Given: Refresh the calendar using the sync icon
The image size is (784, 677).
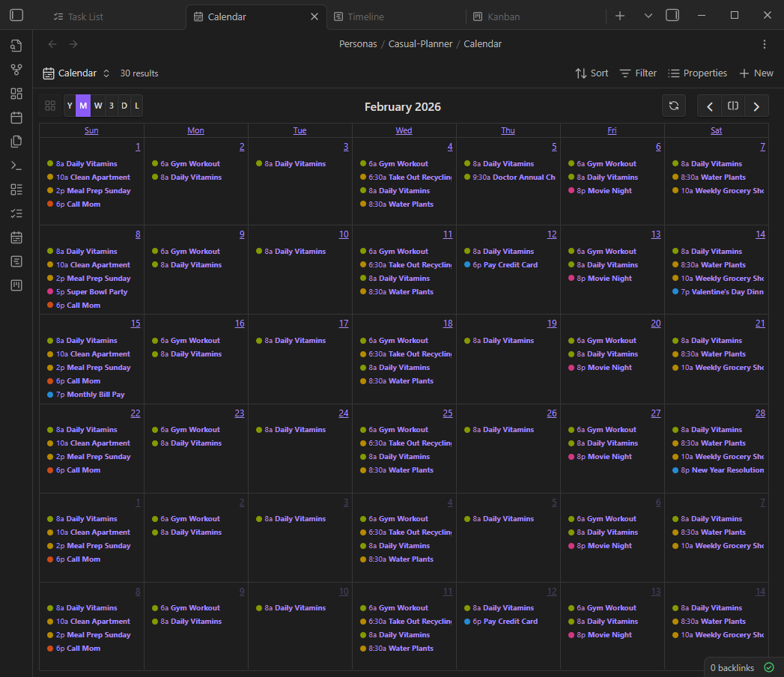Looking at the screenshot, I should click(x=673, y=106).
